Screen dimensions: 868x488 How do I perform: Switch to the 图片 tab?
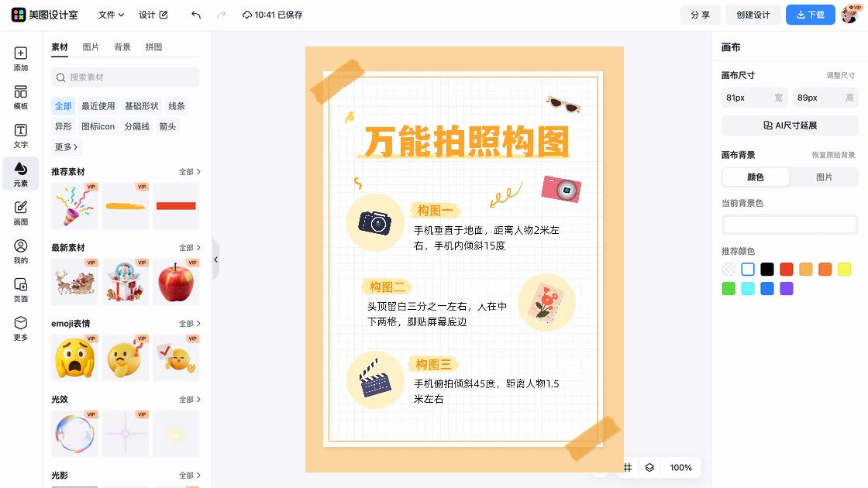(x=91, y=47)
